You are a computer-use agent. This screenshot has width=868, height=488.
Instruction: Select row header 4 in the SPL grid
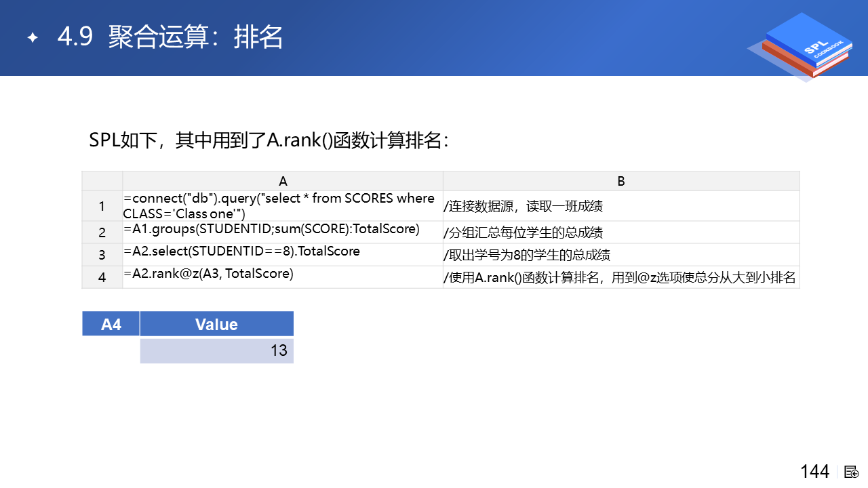[x=102, y=277]
